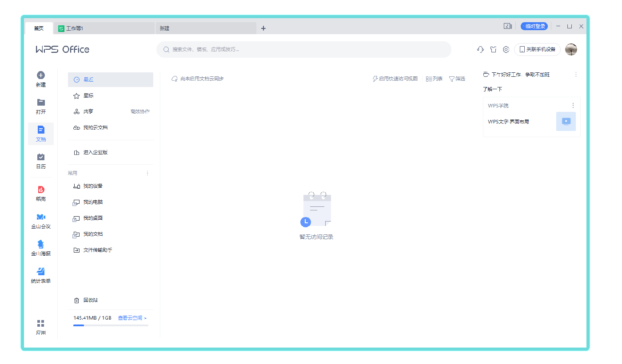This screenshot has width=622, height=364.
Task: Click 进入企业版
Action: point(111,152)
